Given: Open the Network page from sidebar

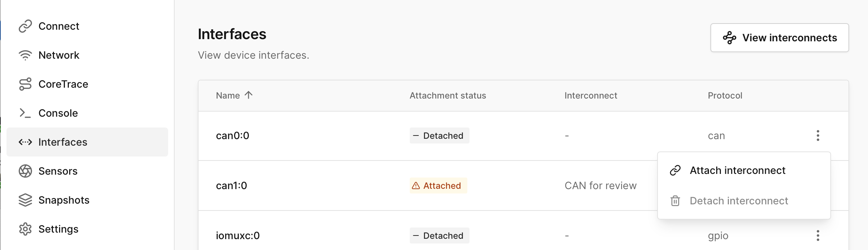Looking at the screenshot, I should tap(59, 55).
